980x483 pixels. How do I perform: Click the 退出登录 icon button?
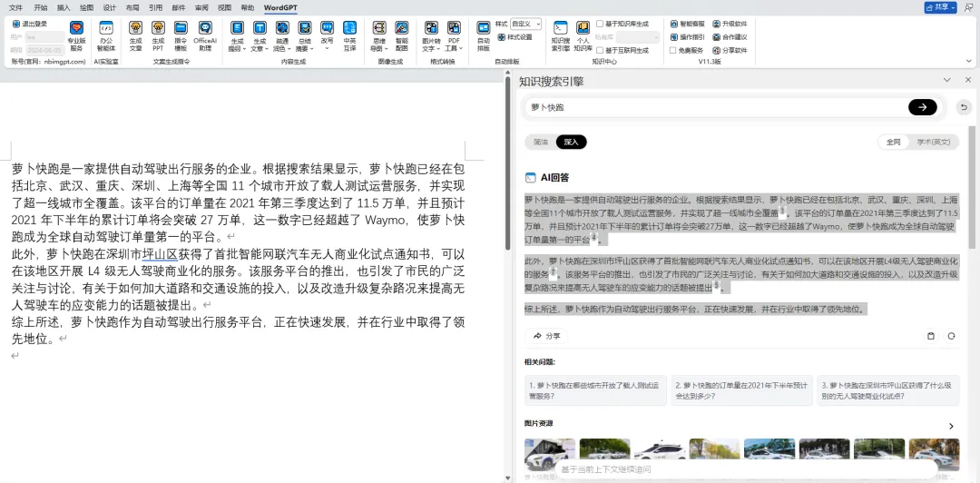tap(29, 24)
